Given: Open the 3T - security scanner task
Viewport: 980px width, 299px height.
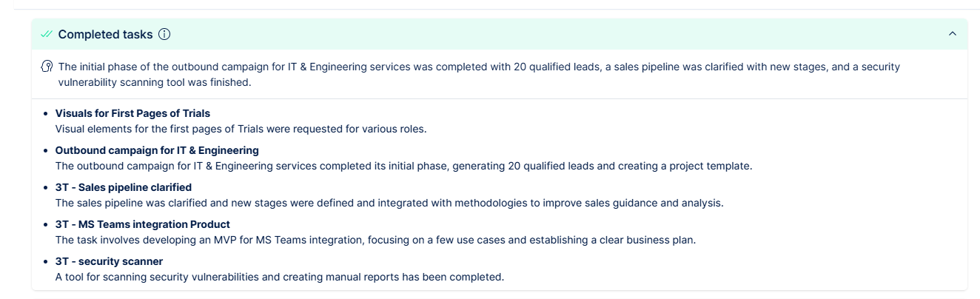Looking at the screenshot, I should 109,261.
